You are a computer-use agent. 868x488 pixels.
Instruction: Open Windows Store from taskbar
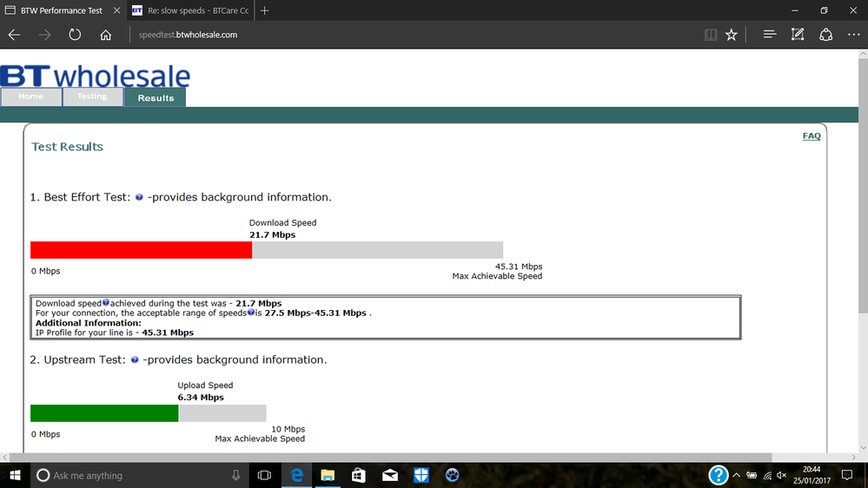[x=359, y=475]
